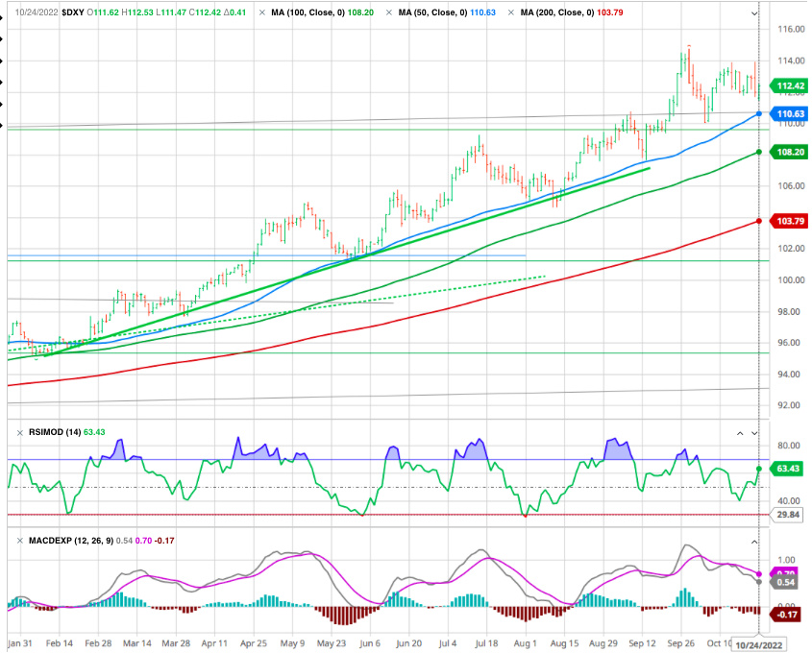Click the 100.00 price axis label
This screenshot has width=812, height=653.
point(791,280)
